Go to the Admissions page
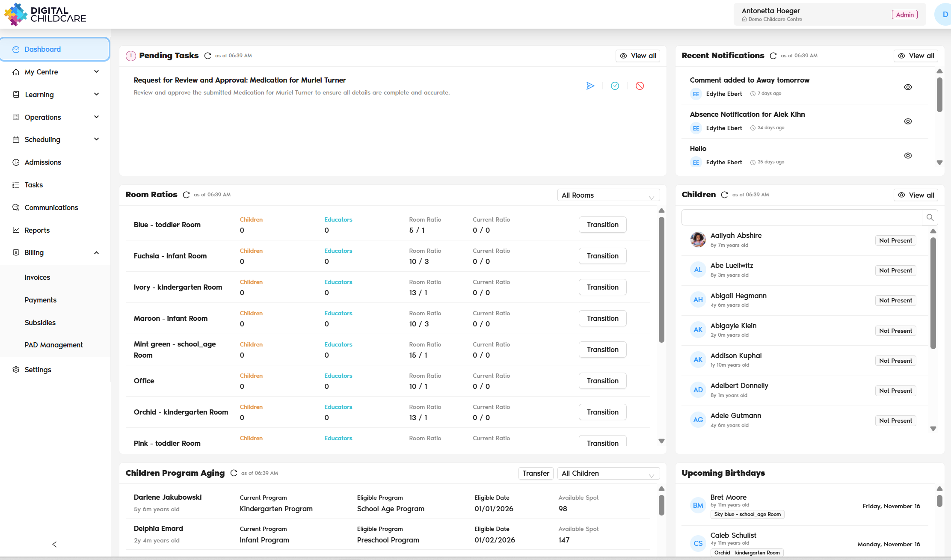 (x=43, y=162)
